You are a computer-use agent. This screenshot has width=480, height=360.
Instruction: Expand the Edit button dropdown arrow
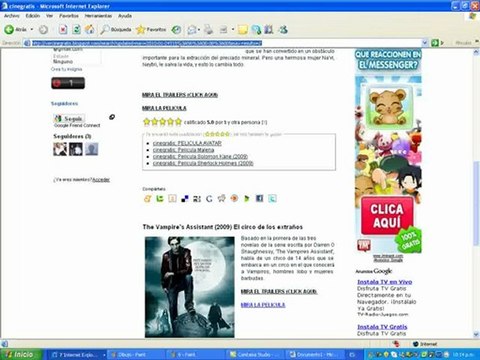pos(233,30)
